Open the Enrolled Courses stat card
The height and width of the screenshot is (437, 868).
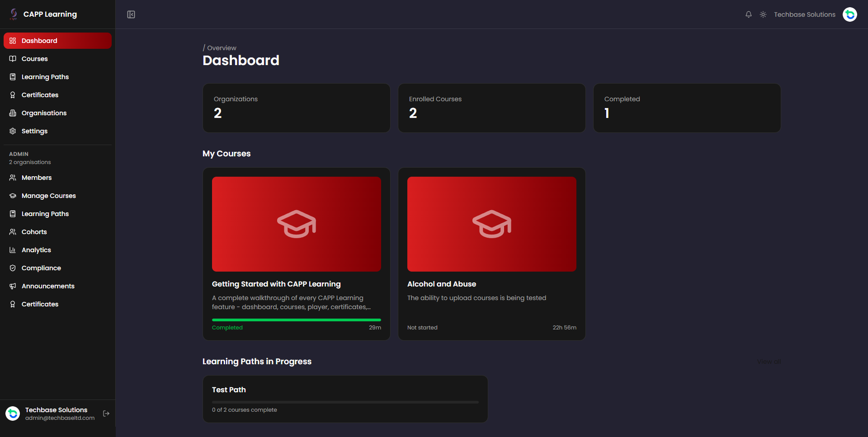[492, 108]
